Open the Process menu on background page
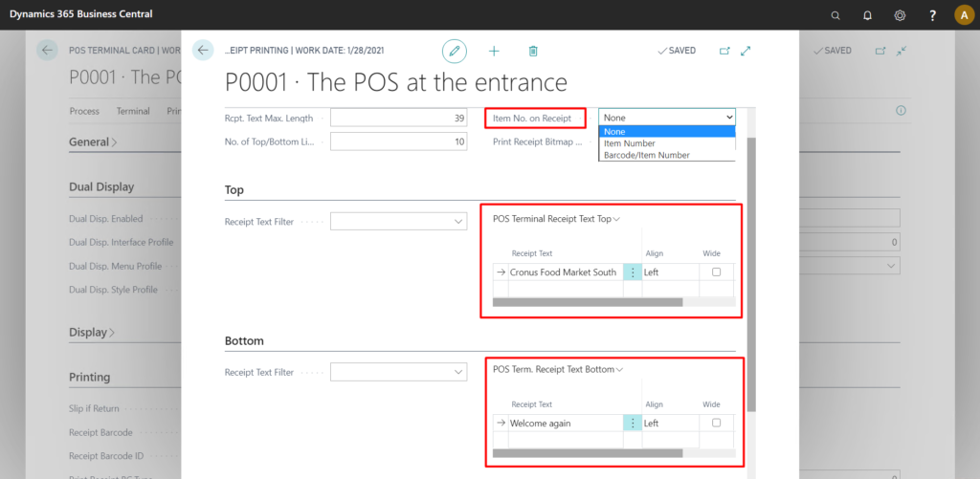 click(x=84, y=111)
